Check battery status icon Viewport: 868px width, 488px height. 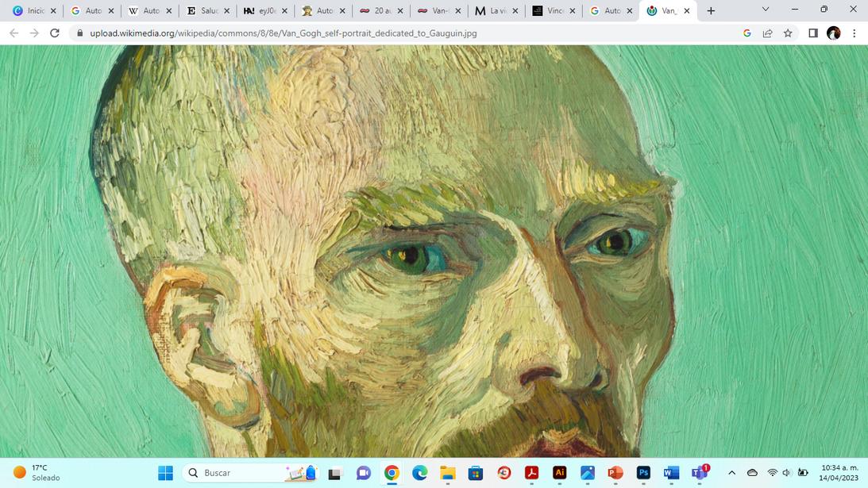coord(803,473)
